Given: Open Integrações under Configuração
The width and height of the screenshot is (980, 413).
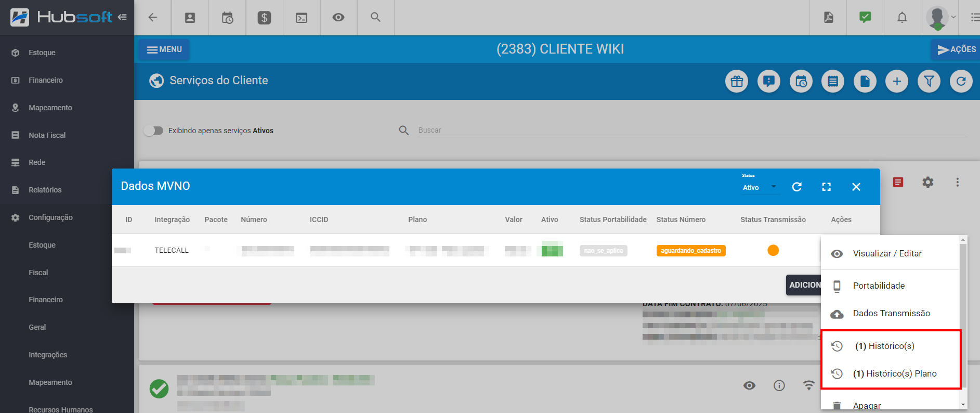Looking at the screenshot, I should (x=48, y=355).
